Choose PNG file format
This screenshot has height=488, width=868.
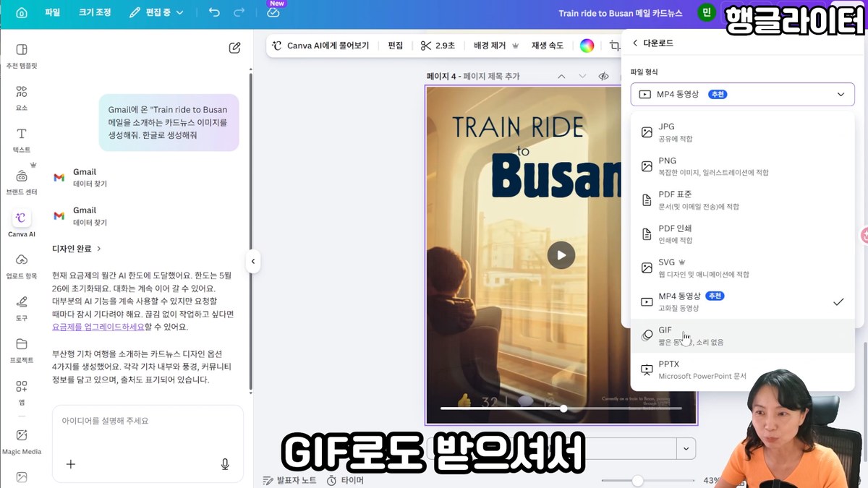[742, 166]
